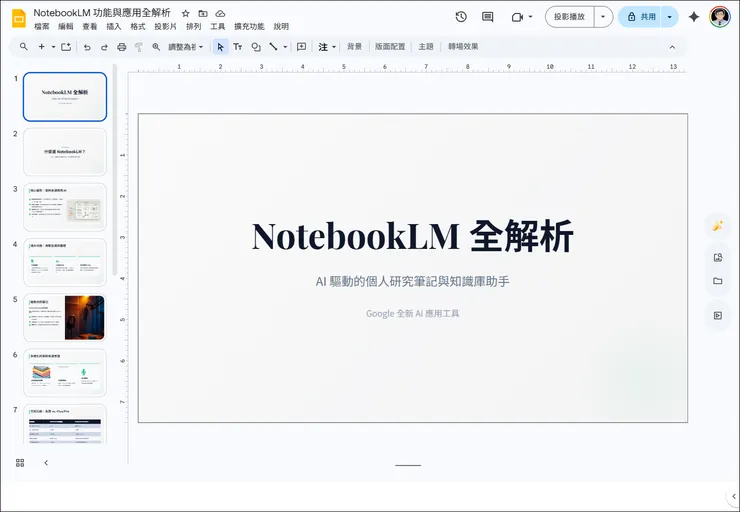This screenshot has height=512, width=740.
Task: Search the menus with the magnifier icon
Action: 24,47
